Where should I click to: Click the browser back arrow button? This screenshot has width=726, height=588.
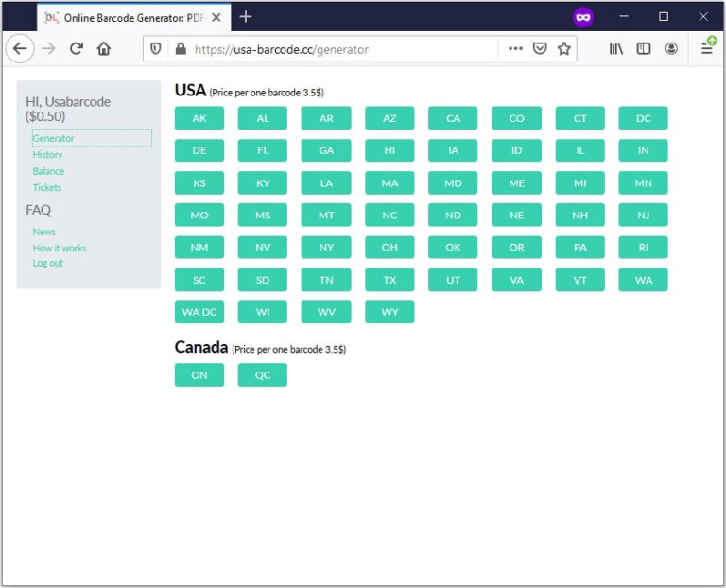tap(20, 49)
